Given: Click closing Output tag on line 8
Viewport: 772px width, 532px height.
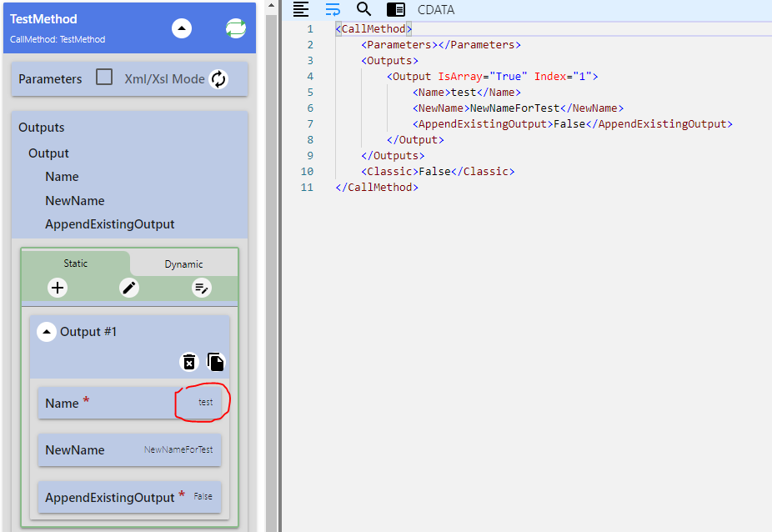Looking at the screenshot, I should pos(415,139).
